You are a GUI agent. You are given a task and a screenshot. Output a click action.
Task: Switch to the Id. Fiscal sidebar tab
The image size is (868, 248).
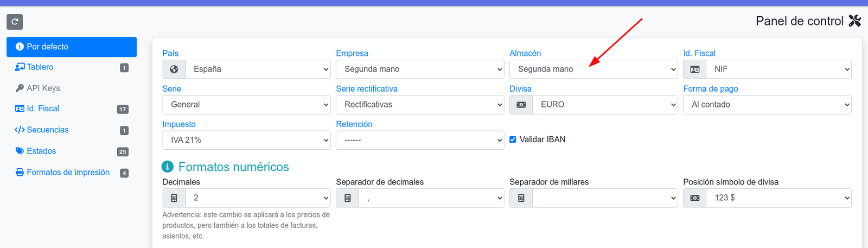pyautogui.click(x=72, y=109)
